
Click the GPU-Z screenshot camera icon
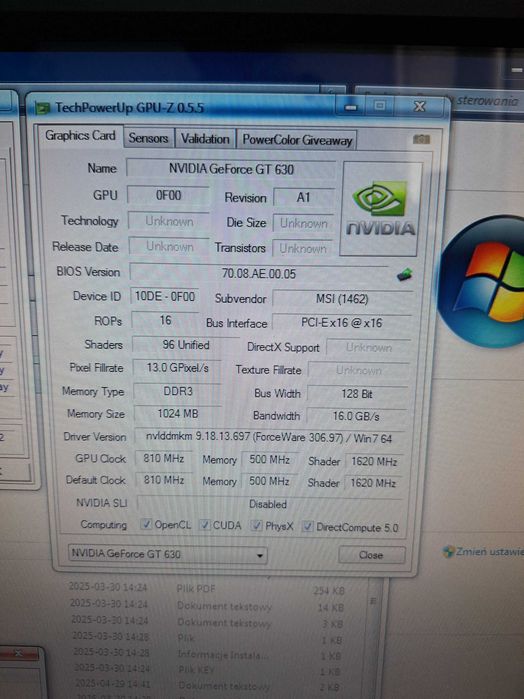tap(421, 140)
